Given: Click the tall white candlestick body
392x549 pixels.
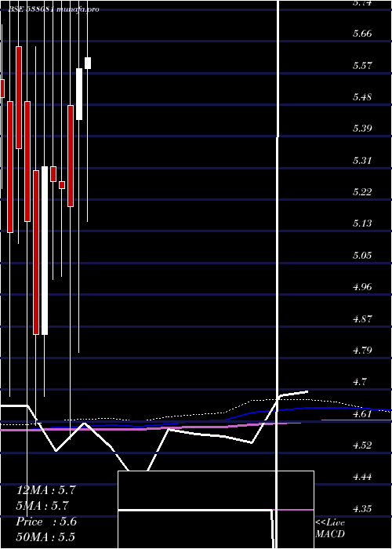Looking at the screenshot, I should pos(45,251).
